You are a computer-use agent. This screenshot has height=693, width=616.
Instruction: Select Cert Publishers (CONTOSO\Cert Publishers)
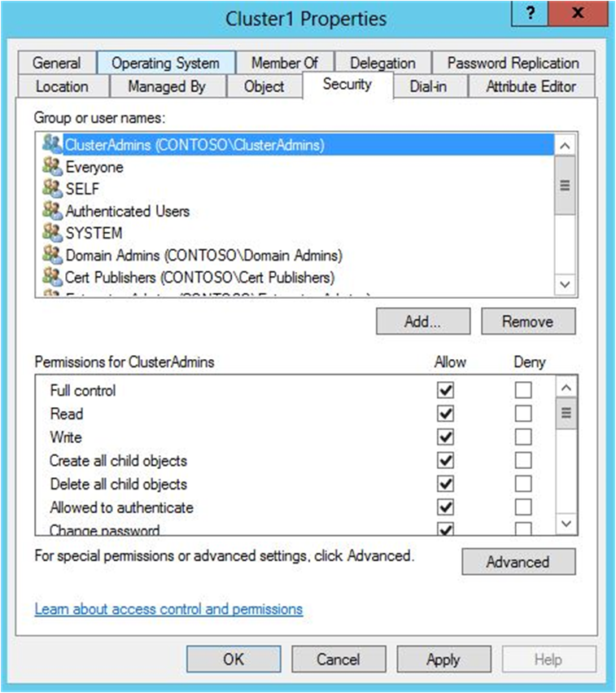click(295, 277)
